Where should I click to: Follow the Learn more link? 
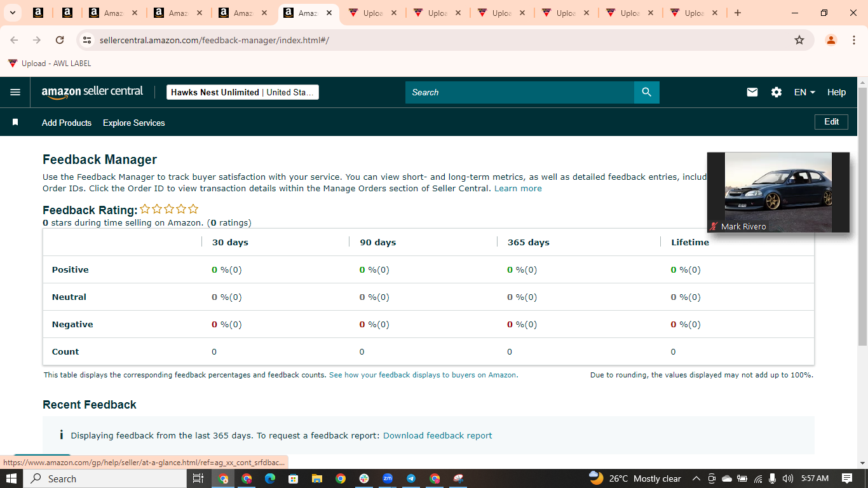click(x=518, y=189)
